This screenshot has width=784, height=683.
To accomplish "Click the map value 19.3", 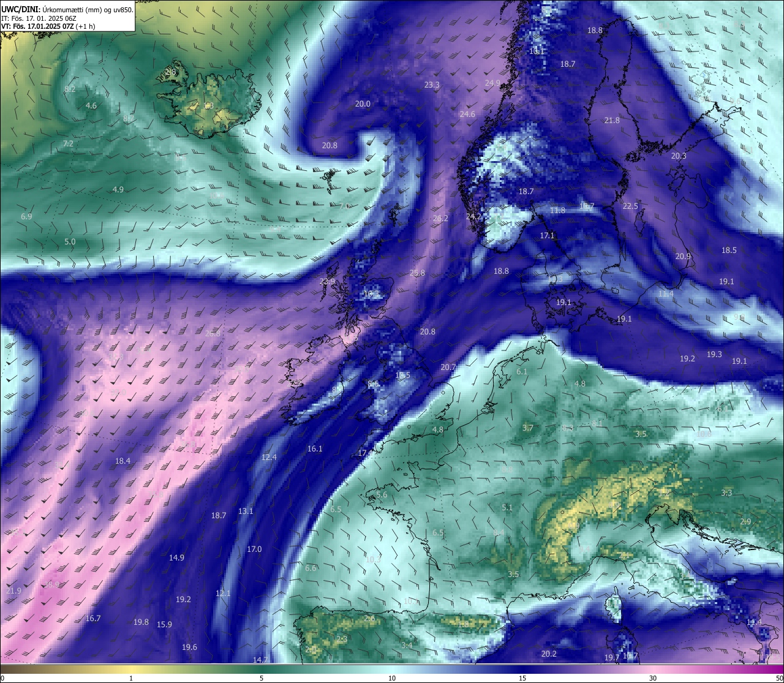I will pyautogui.click(x=714, y=355).
